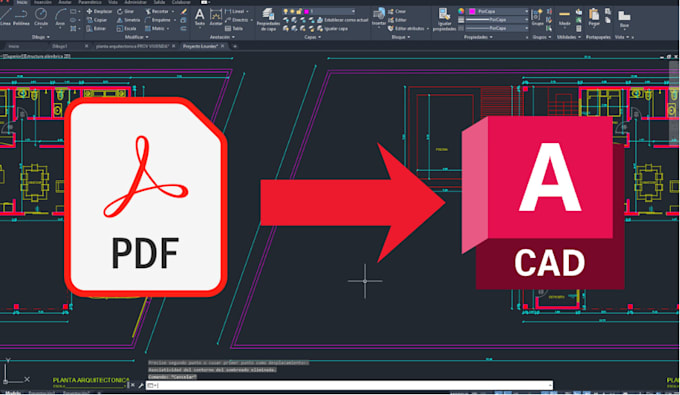The height and width of the screenshot is (395, 680).
Task: Click Crear block tool
Action: pos(397,11)
